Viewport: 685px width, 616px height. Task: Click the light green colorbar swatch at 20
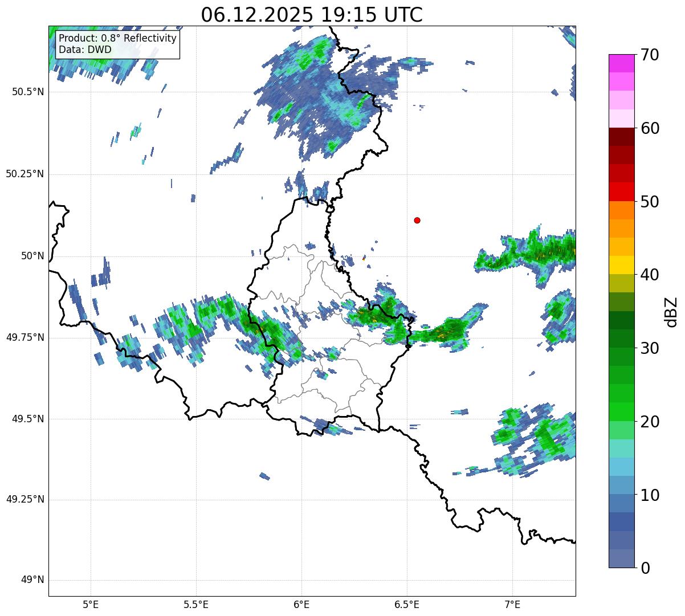coord(622,430)
